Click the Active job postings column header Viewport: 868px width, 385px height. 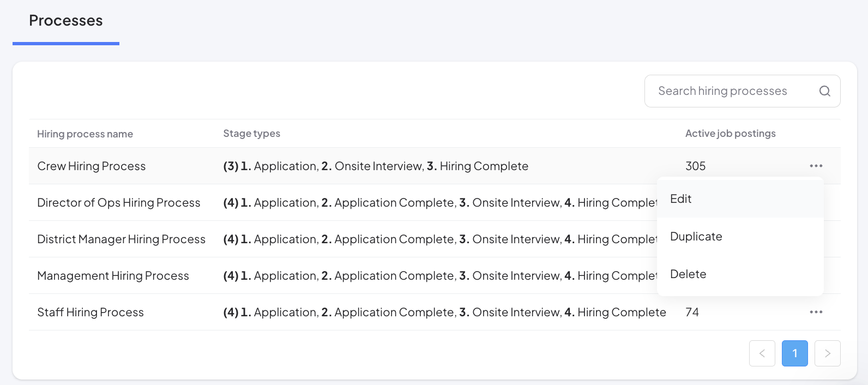731,134
